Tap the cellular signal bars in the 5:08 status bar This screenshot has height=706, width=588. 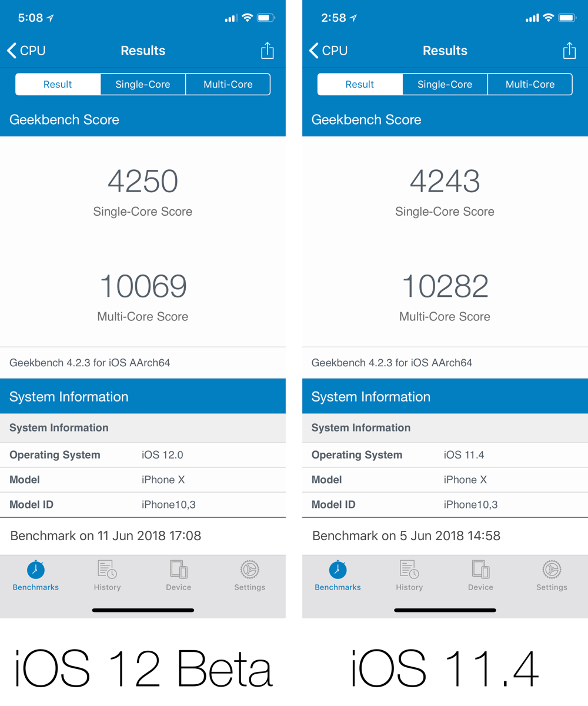[230, 18]
